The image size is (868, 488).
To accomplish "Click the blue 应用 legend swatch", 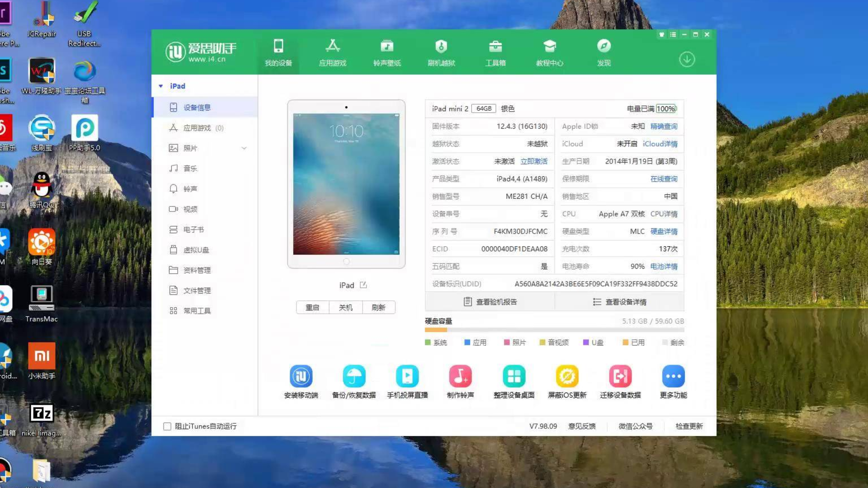I will pos(467,343).
